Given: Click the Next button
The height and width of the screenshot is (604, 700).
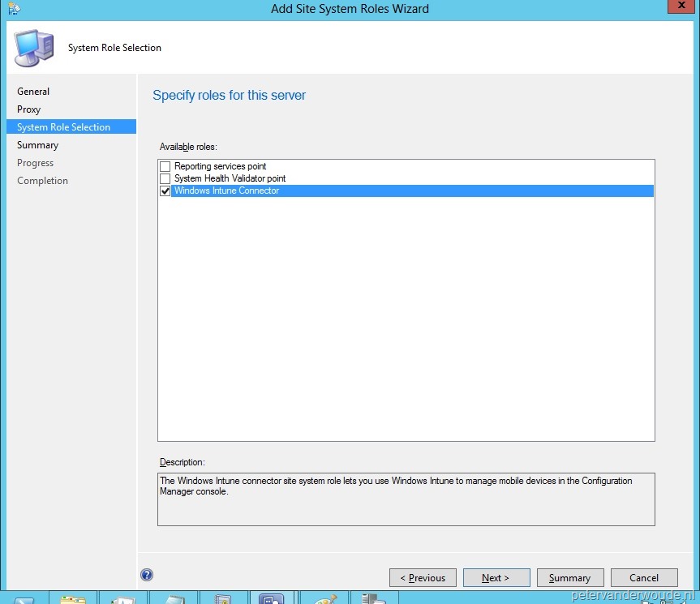Looking at the screenshot, I should [x=496, y=577].
